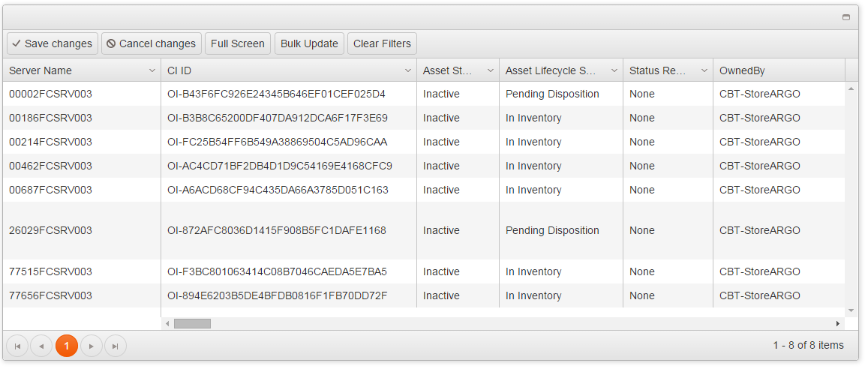Click the horizontal scrollbar thumb
The width and height of the screenshot is (868, 369).
[x=192, y=323]
